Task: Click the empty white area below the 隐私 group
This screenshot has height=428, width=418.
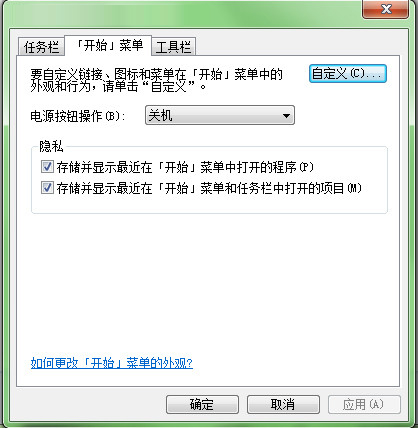Action: [207, 283]
